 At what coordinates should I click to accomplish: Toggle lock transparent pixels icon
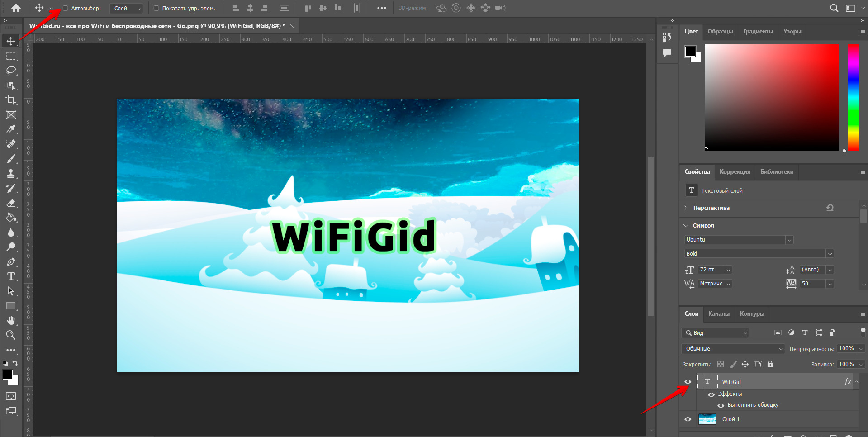coord(721,364)
